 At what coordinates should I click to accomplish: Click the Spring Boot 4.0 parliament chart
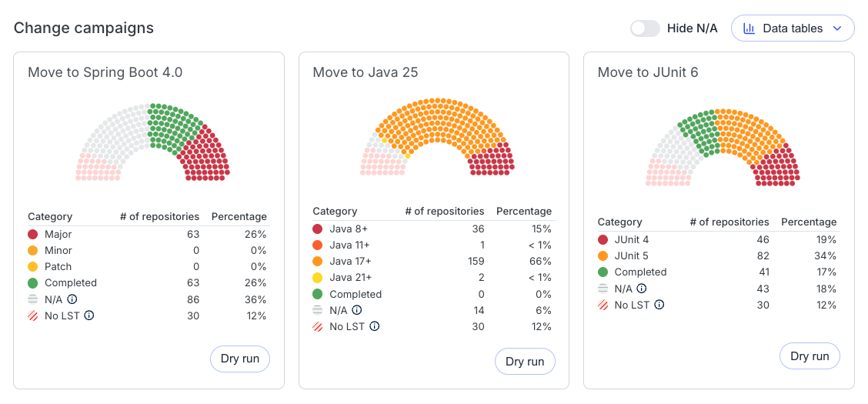pos(153,142)
